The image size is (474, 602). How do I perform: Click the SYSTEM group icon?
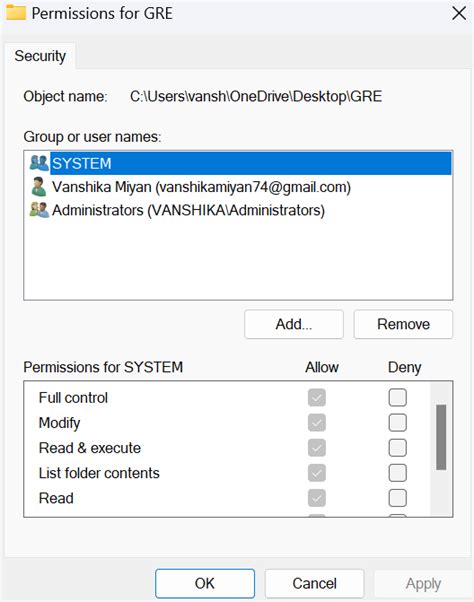click(39, 163)
